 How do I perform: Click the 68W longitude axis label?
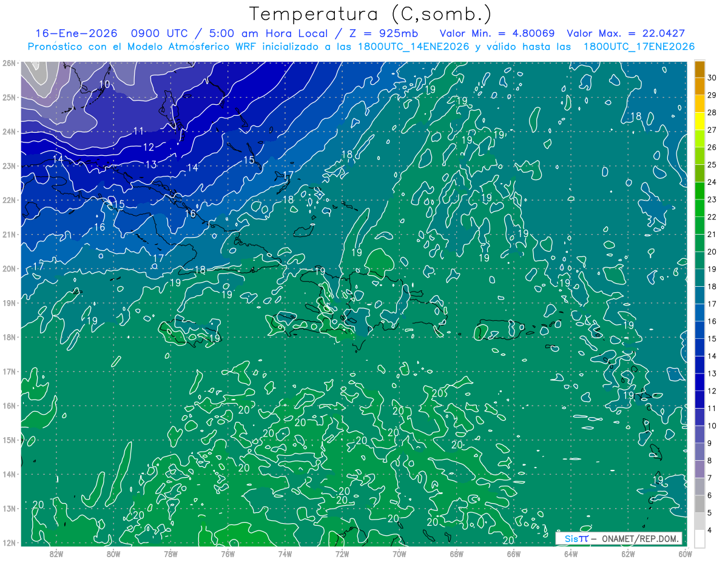pyautogui.click(x=456, y=554)
